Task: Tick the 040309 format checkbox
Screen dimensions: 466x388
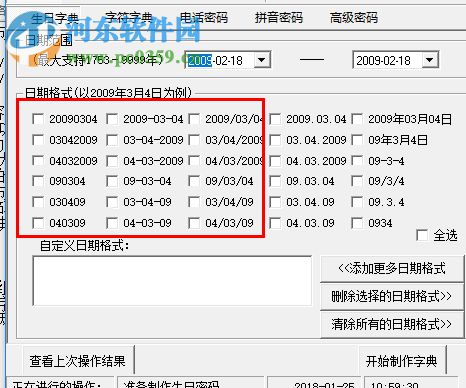Action: (x=38, y=223)
